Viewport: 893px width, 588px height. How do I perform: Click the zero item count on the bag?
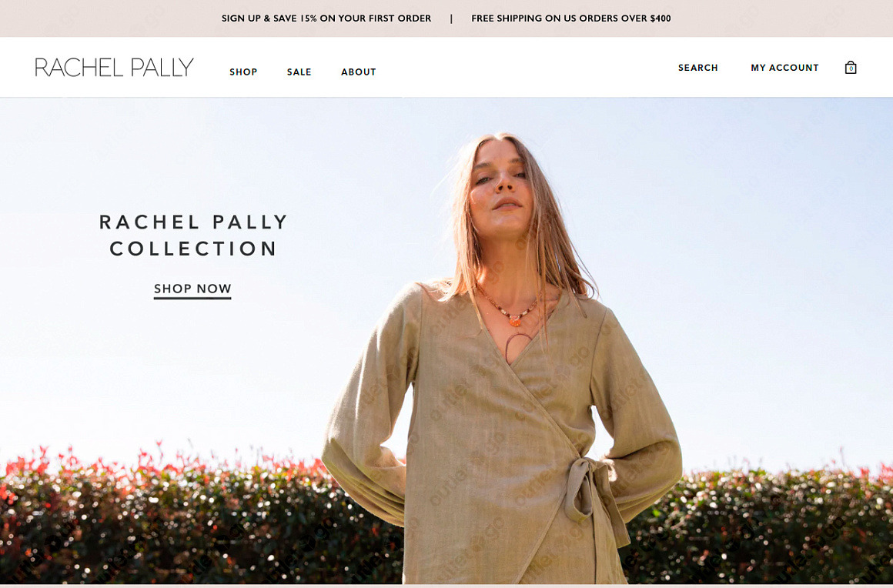point(851,68)
